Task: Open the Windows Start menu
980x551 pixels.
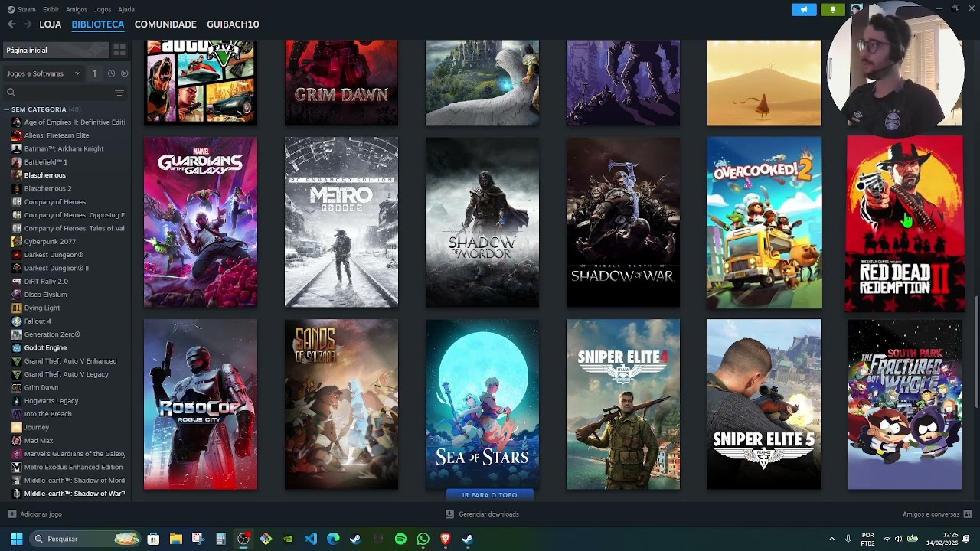Action: click(16, 539)
